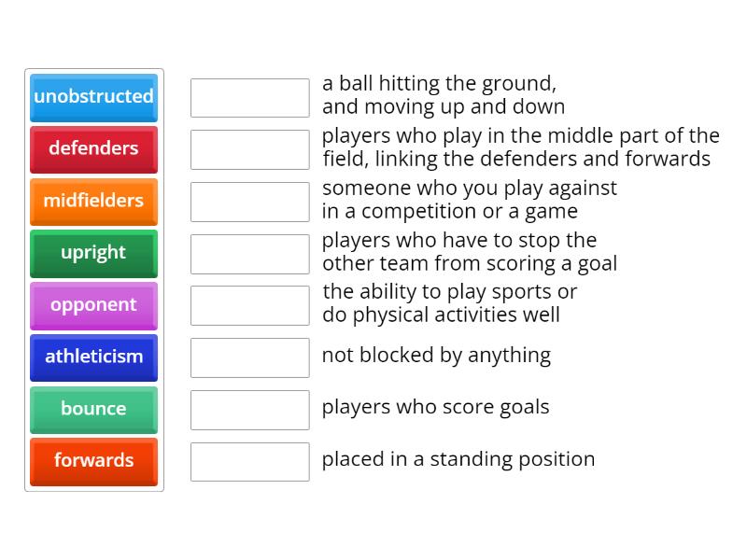The width and height of the screenshot is (747, 560).
Task: Click the orange-red 'forwards' tile
Action: (93, 461)
